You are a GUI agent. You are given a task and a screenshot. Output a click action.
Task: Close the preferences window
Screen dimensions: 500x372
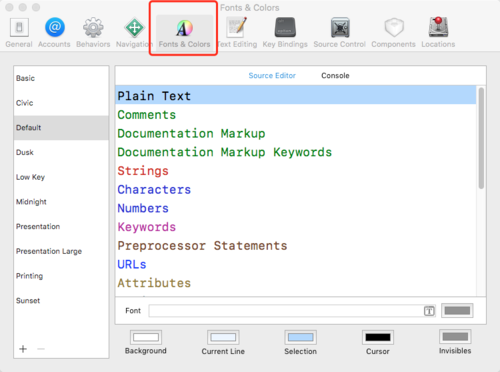[x=9, y=7]
